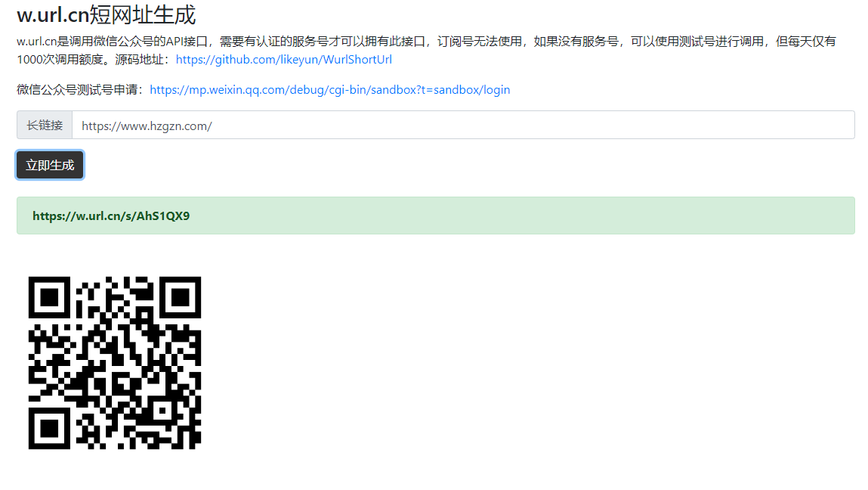Click the 立即生成 button
The image size is (868, 490).
[x=50, y=165]
